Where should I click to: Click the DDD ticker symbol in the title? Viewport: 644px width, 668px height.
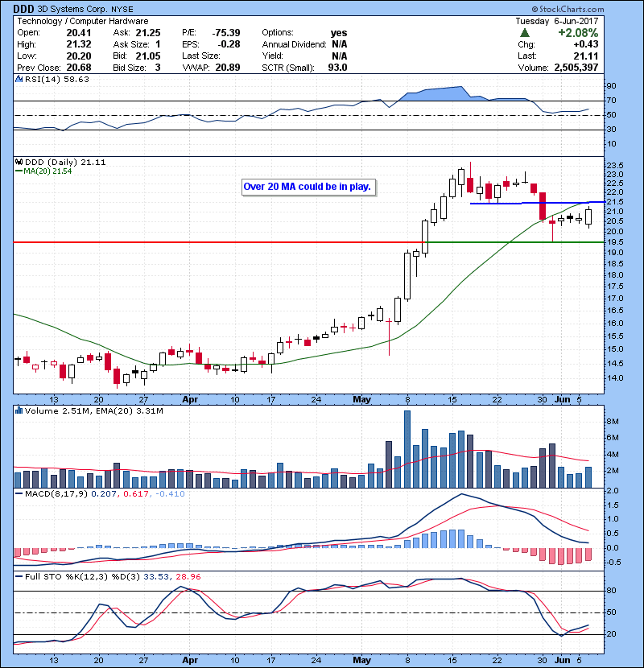(23, 9)
